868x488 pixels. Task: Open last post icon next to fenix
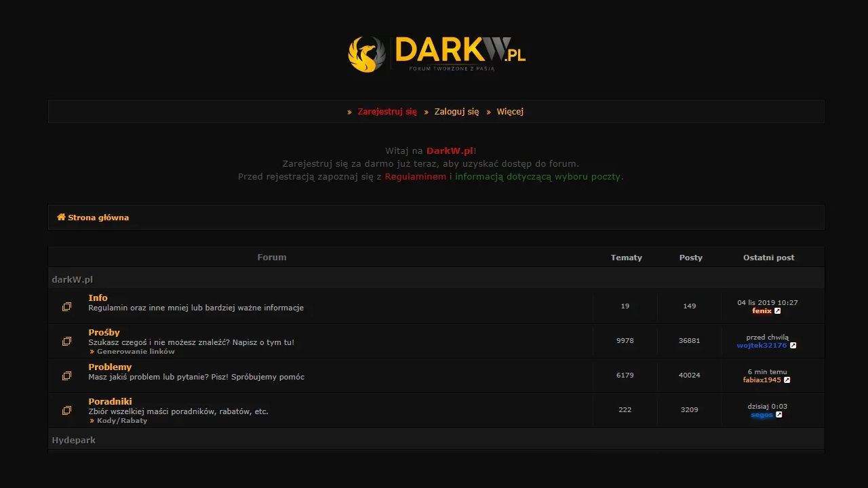(778, 311)
